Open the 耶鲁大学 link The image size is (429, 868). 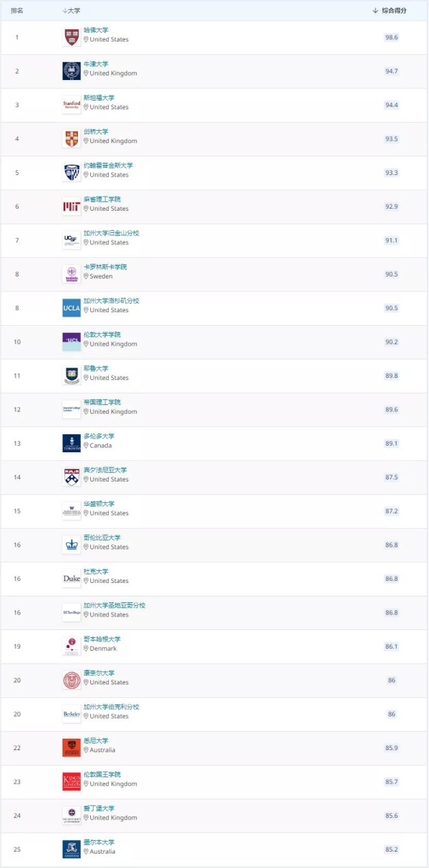point(96,369)
